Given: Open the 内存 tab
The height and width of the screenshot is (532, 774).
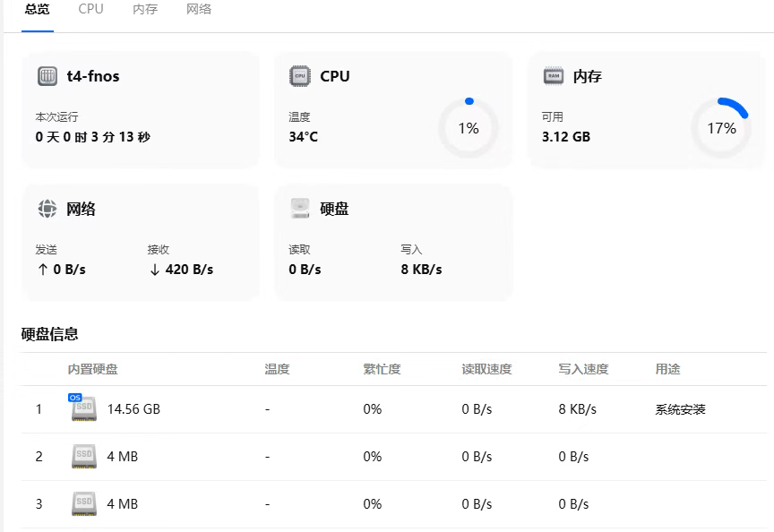Looking at the screenshot, I should [x=145, y=10].
